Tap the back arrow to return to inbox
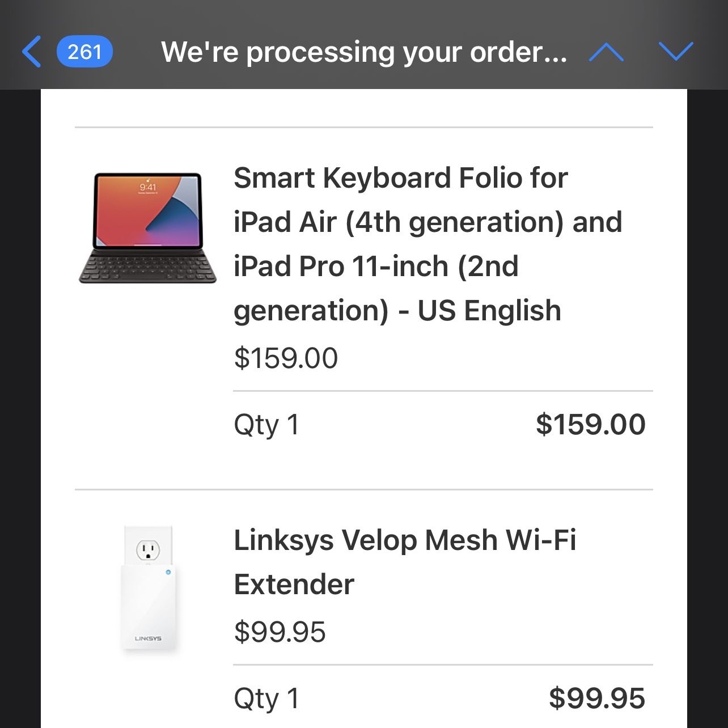728x728 pixels. click(32, 52)
